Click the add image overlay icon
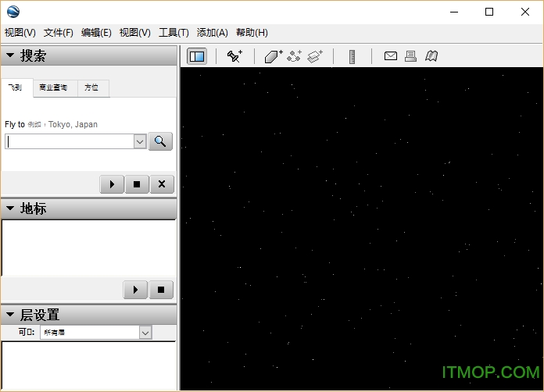The width and height of the screenshot is (544, 392). coord(315,56)
